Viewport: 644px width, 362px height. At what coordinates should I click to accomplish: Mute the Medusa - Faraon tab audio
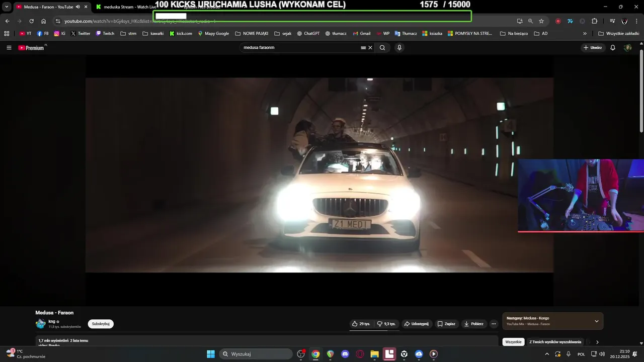pos(78,7)
